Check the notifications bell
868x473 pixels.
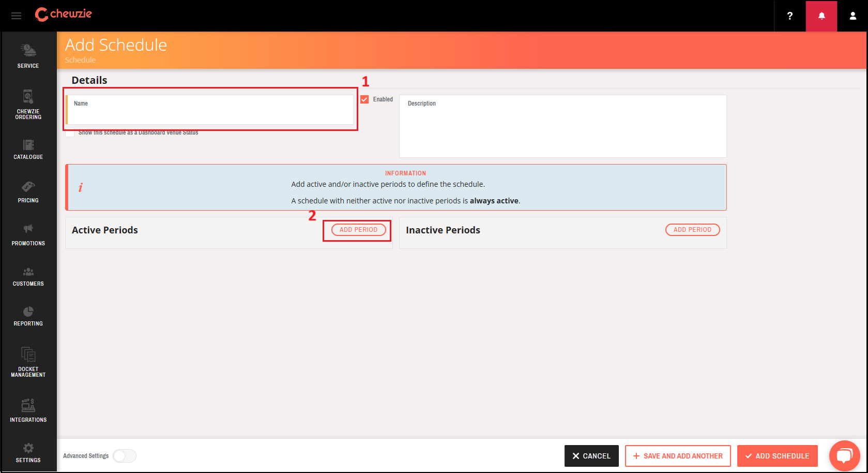click(x=821, y=16)
